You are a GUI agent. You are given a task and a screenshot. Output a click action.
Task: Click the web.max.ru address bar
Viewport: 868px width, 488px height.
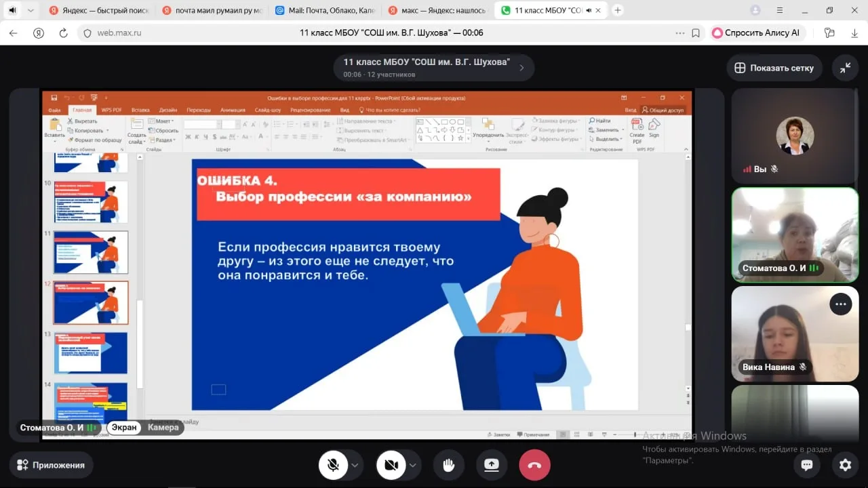coord(271,33)
